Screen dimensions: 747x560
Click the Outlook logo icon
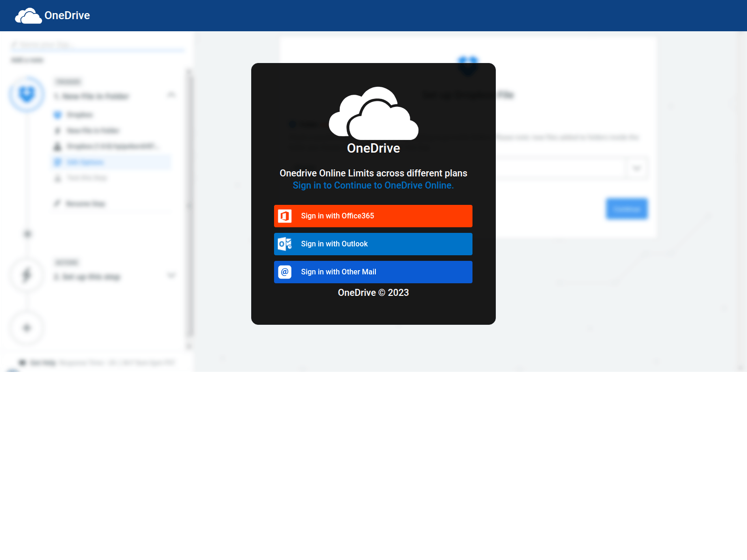point(285,244)
